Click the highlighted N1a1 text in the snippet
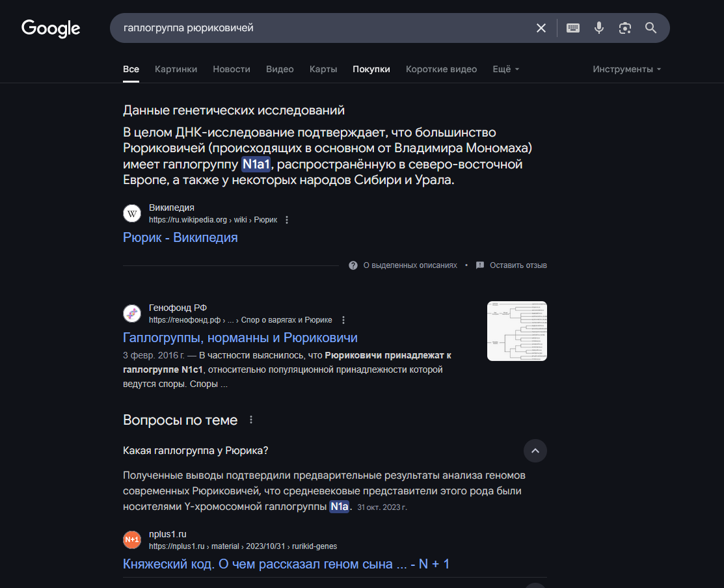The width and height of the screenshot is (724, 588). 256,164
